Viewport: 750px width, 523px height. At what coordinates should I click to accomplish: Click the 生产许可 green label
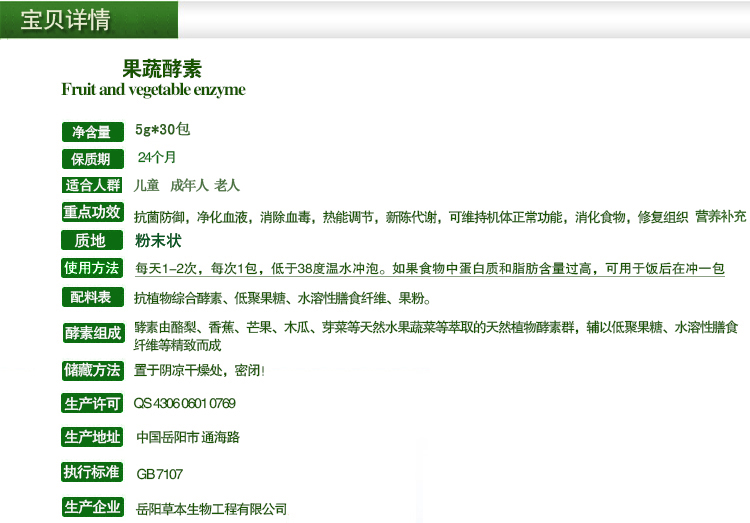coord(92,404)
